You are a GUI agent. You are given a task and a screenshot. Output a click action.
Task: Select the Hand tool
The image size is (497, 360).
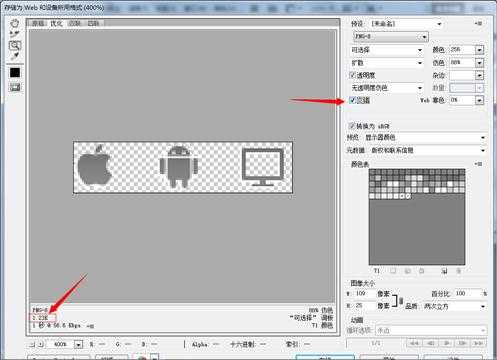14,23
